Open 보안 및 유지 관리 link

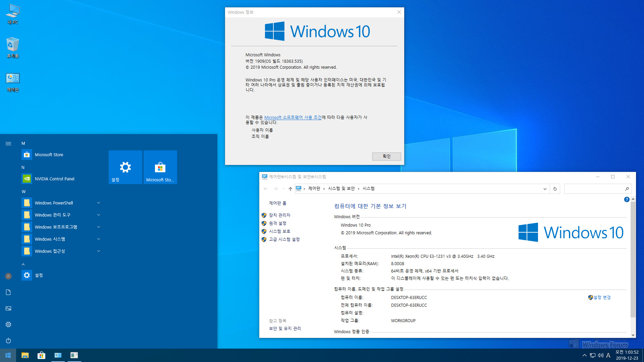(285, 328)
